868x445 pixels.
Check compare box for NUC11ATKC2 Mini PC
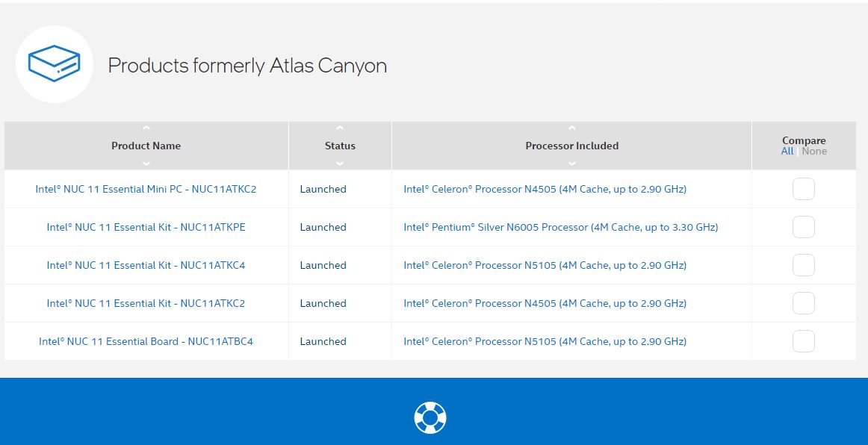pyautogui.click(x=803, y=189)
